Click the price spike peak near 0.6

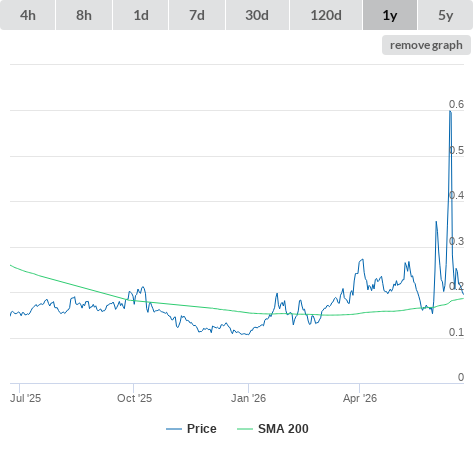coord(450,111)
